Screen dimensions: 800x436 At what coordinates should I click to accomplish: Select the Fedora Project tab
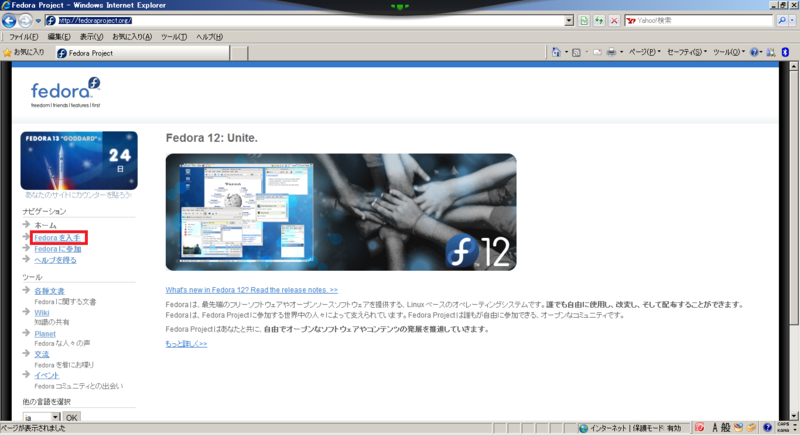(142, 53)
